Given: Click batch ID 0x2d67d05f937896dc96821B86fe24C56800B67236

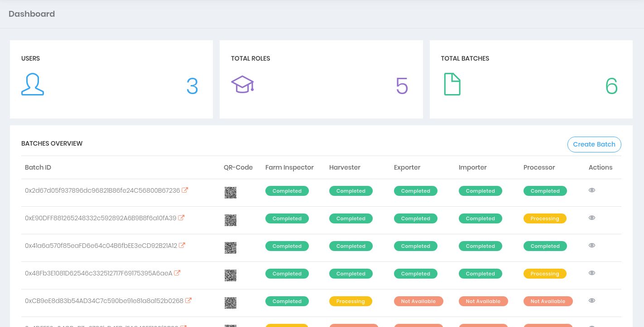Looking at the screenshot, I should (102, 190).
